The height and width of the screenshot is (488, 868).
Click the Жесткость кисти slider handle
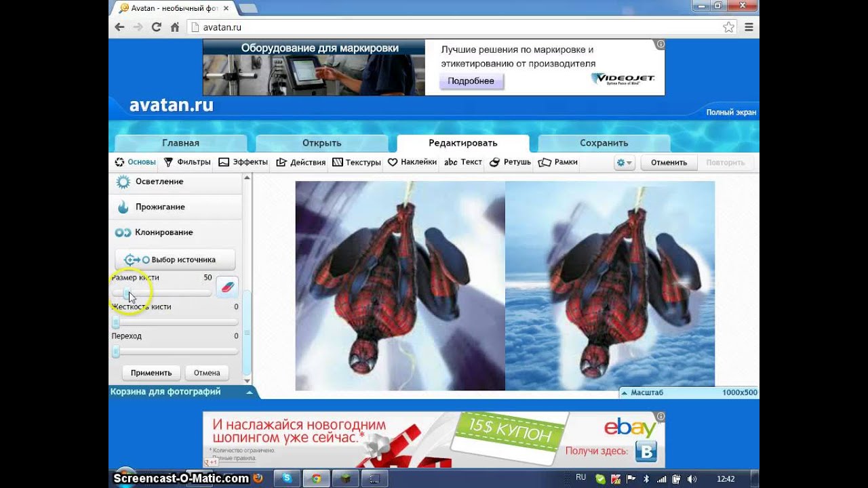tap(115, 323)
